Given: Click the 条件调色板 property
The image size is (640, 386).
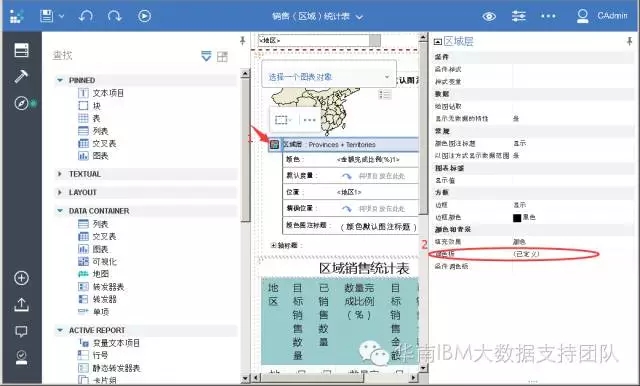Looking at the screenshot, I should pos(451,266).
